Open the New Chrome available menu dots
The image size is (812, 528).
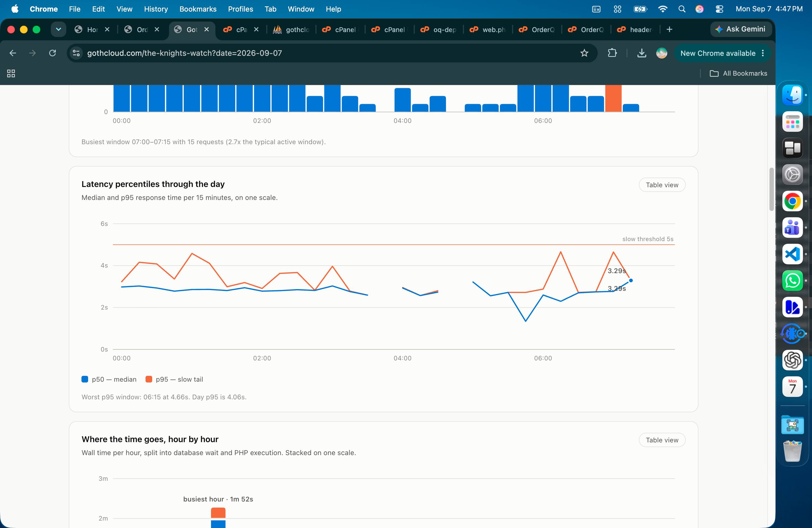(763, 53)
